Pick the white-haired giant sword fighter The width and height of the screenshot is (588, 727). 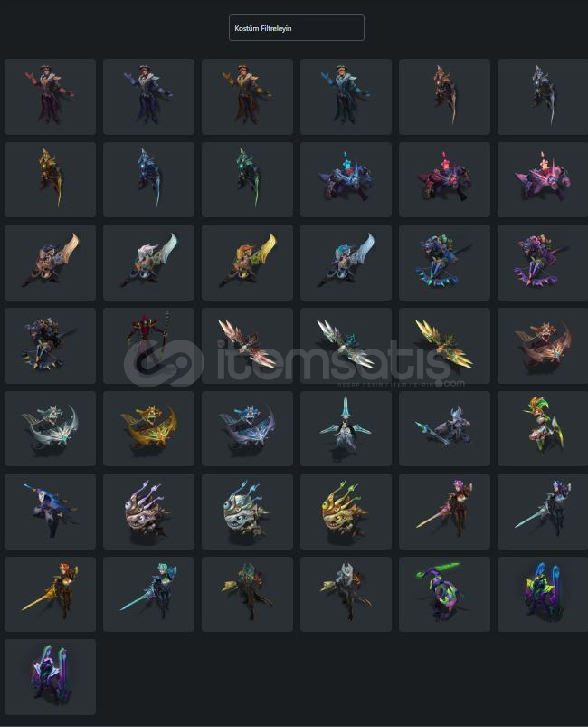pos(148,263)
